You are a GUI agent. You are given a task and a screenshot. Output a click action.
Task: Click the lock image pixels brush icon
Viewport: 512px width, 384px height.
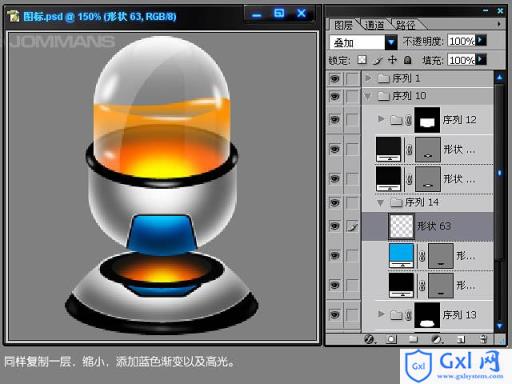pos(378,60)
